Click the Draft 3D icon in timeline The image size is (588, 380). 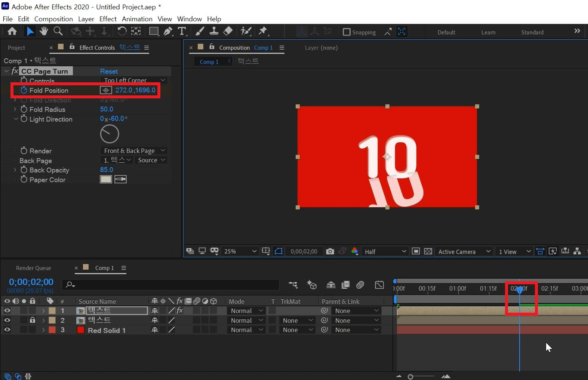coord(312,285)
